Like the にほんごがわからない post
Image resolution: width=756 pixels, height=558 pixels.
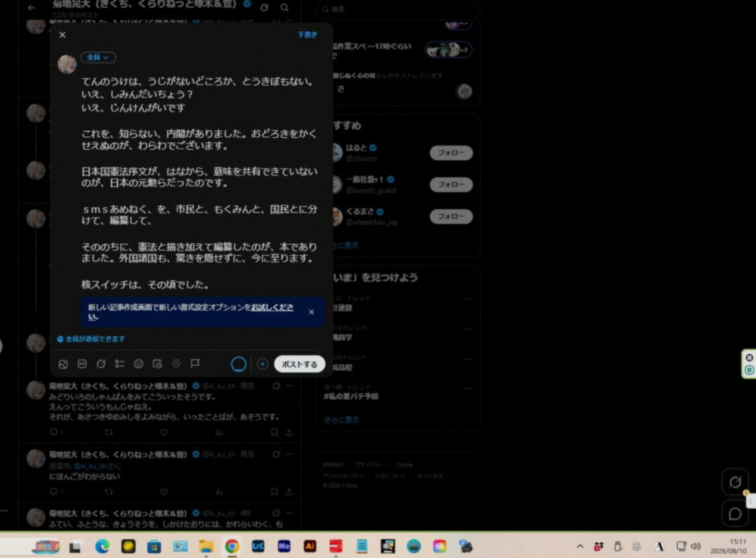pyautogui.click(x=165, y=492)
